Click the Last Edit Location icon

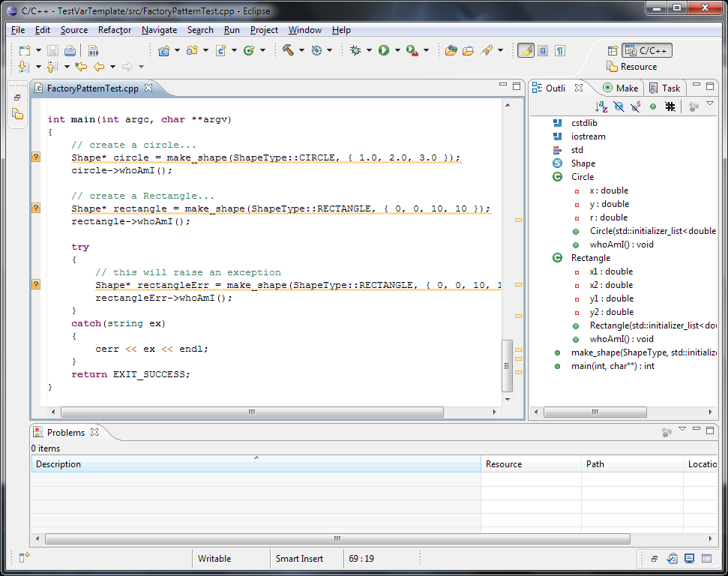pyautogui.click(x=81, y=67)
